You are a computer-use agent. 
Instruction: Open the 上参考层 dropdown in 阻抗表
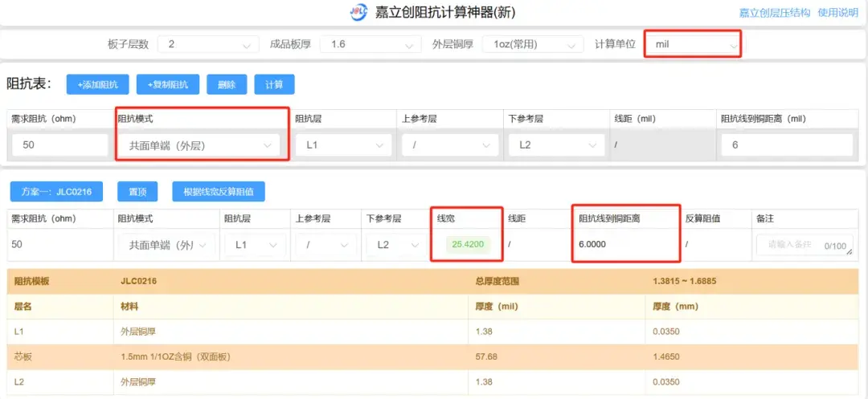point(451,145)
